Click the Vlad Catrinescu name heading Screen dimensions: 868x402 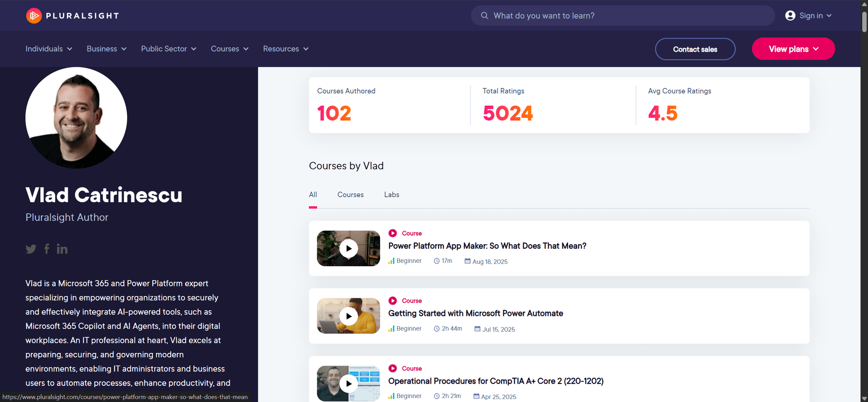tap(104, 195)
